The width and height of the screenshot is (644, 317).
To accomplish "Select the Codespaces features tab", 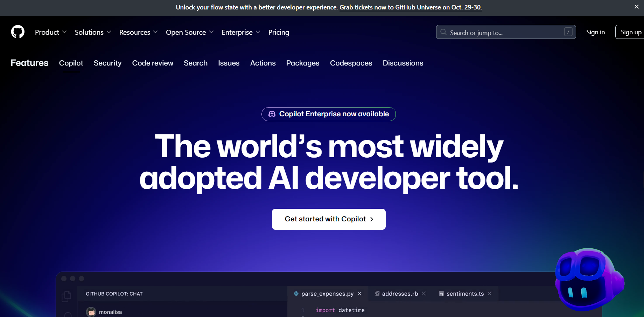I will [x=351, y=63].
